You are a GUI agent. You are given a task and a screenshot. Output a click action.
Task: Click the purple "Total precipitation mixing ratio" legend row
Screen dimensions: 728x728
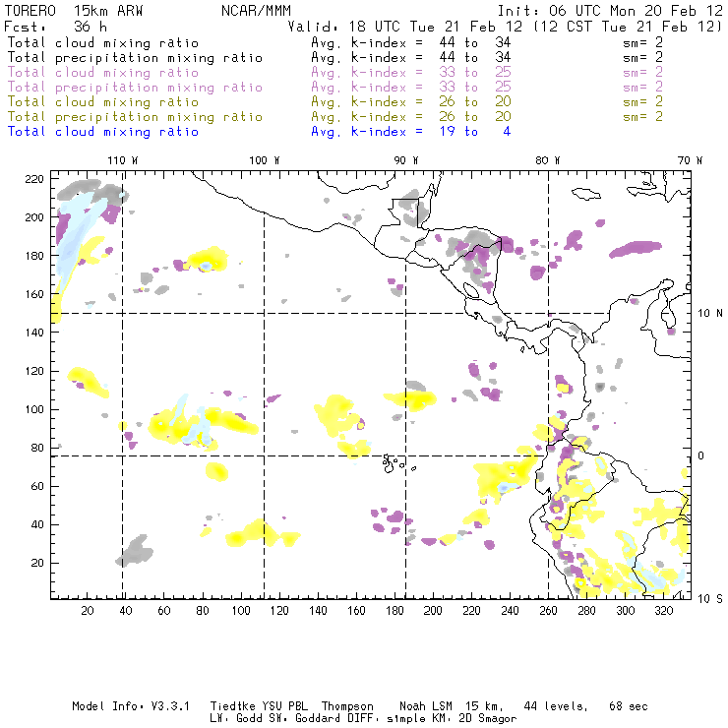tap(335, 88)
